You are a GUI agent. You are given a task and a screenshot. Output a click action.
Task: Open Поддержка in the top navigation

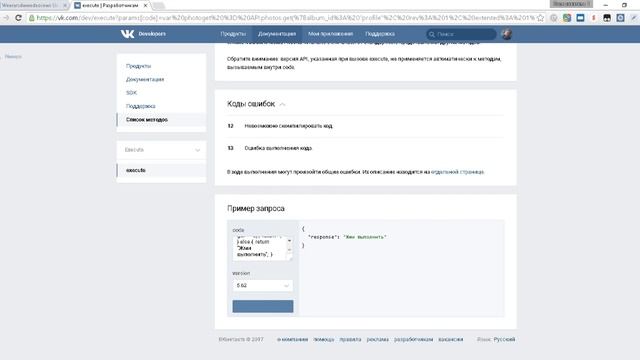380,34
